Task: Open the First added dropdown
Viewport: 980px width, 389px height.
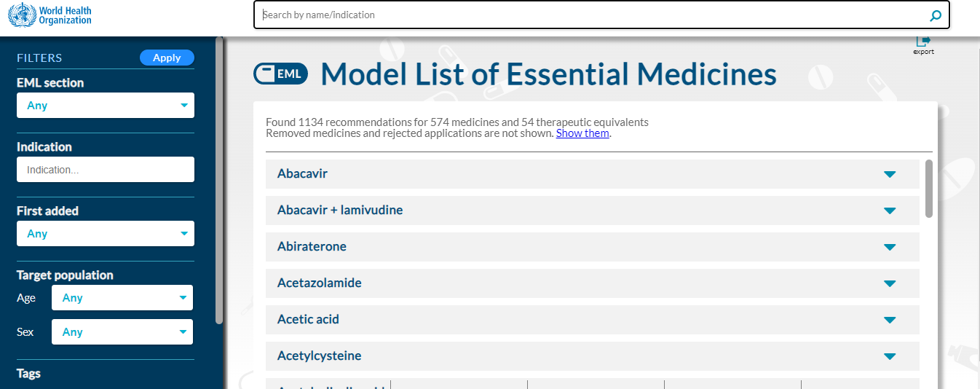Action: [x=106, y=234]
